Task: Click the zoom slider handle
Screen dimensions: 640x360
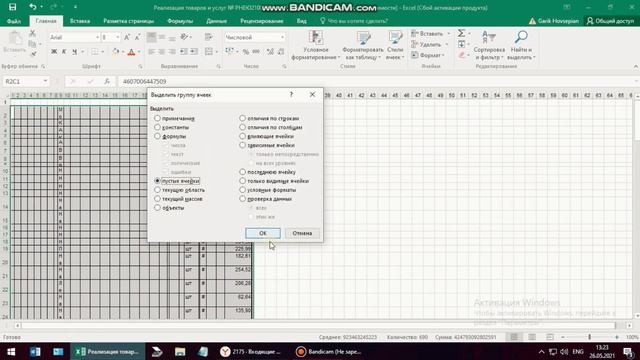Action: tap(589, 337)
